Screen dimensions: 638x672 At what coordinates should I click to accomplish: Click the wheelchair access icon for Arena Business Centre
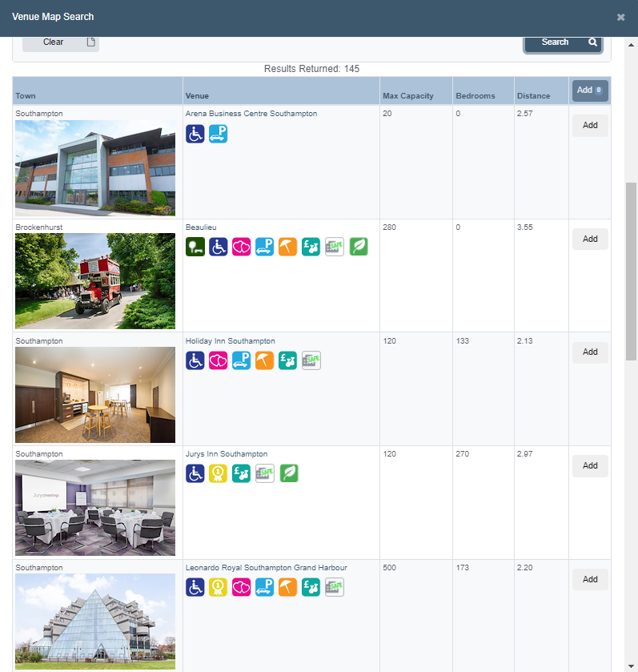point(195,134)
